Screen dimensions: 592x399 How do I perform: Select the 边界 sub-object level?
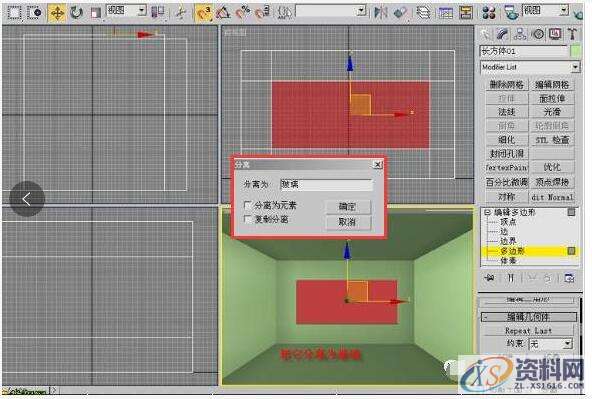coord(508,241)
